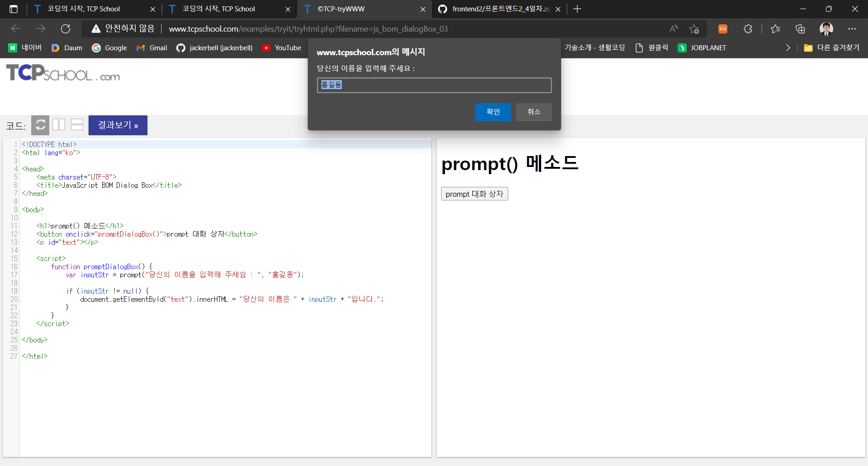Click the orange EX extension icon
Viewport: 868px width, 466px height.
point(723,29)
